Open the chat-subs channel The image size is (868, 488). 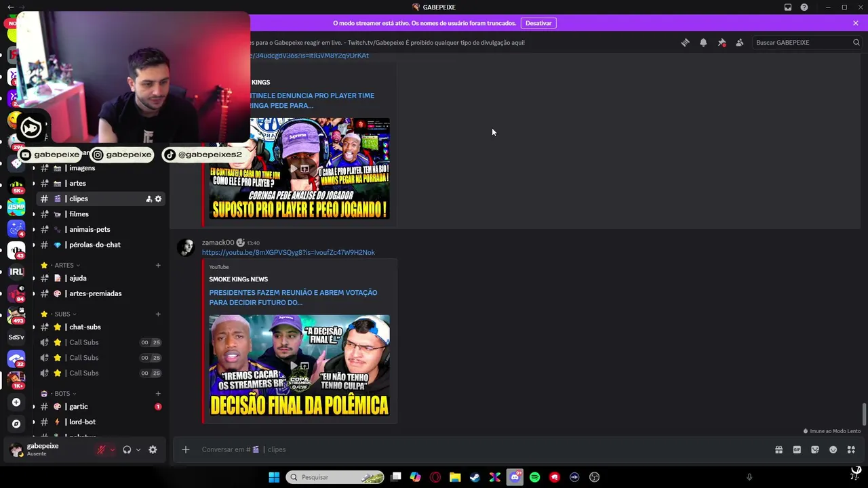click(x=85, y=327)
